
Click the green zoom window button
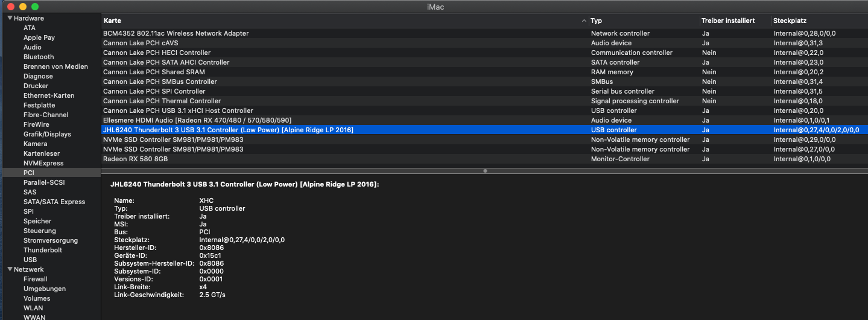click(35, 7)
